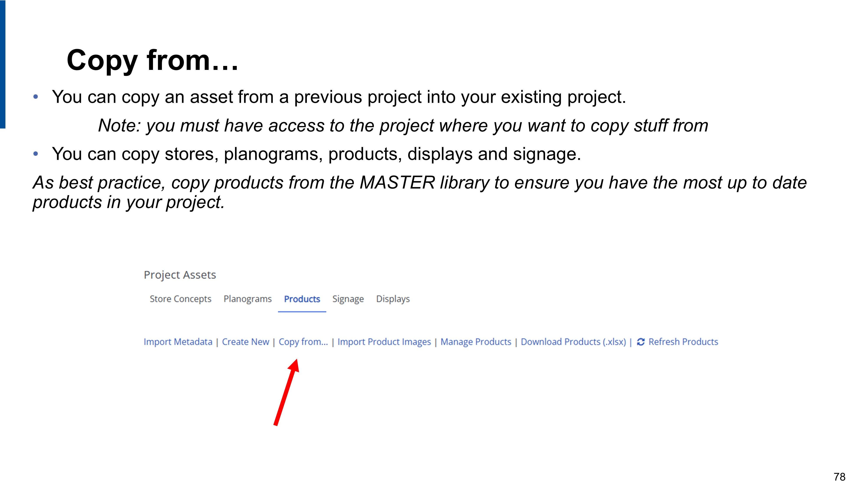Click Import Product Images link
The image size is (868, 488).
point(384,342)
